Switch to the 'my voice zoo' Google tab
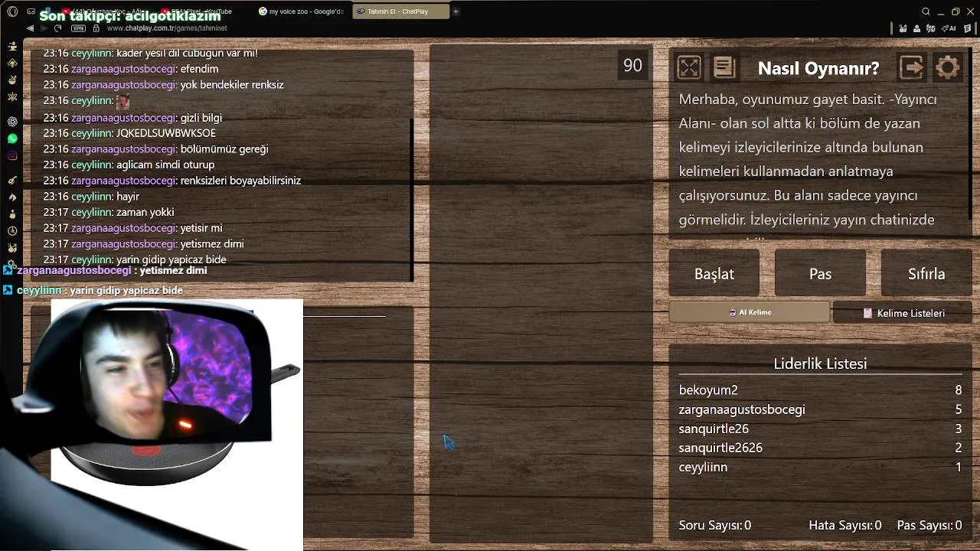980x551 pixels. pos(302,11)
